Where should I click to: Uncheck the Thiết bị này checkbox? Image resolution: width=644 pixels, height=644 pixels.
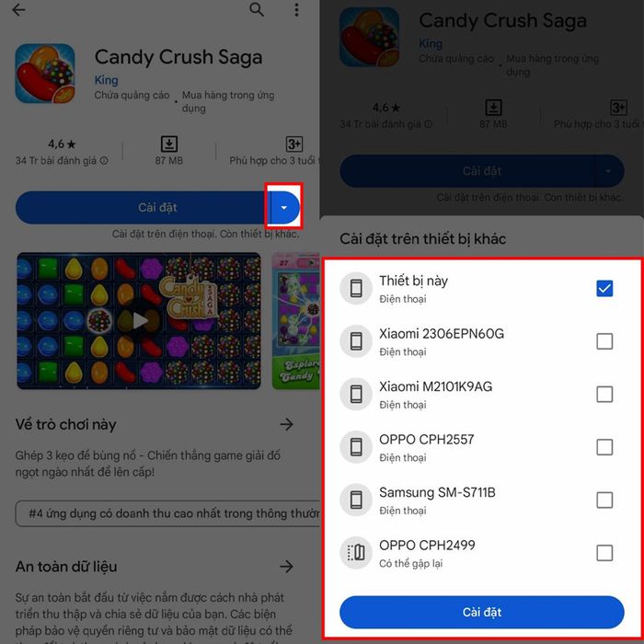click(x=604, y=288)
